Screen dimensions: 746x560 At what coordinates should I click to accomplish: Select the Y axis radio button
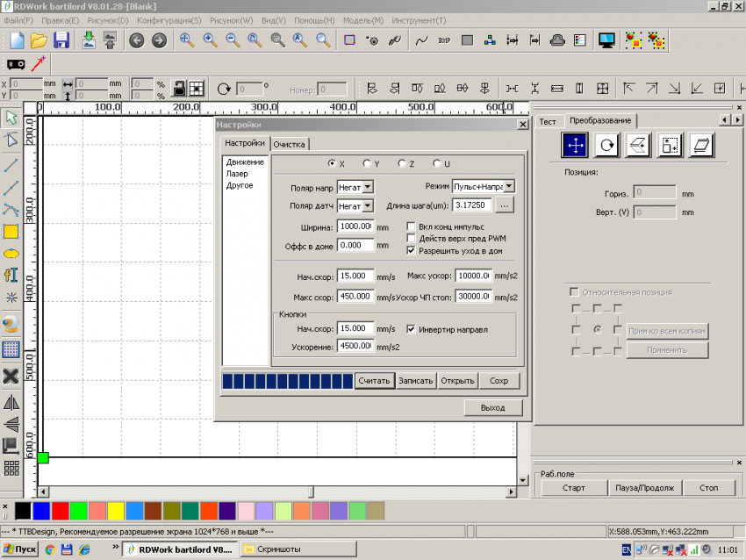[x=367, y=164]
